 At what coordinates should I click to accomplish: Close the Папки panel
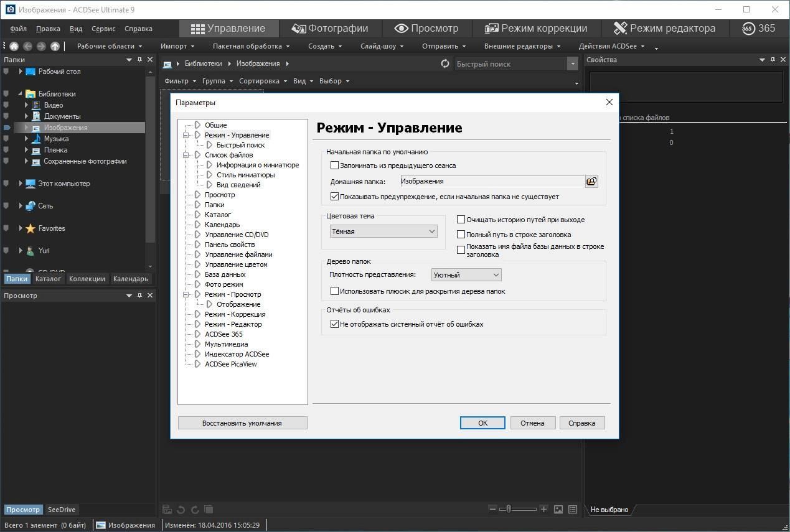[x=150, y=60]
